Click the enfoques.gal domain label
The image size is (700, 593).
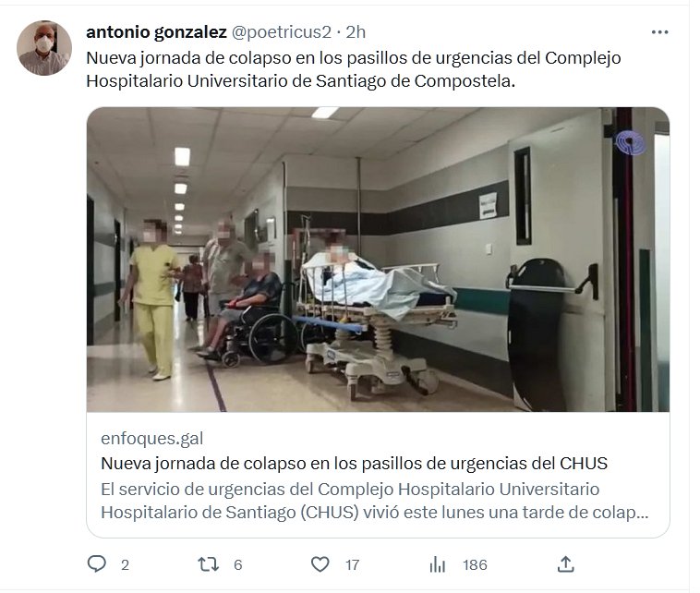point(152,439)
